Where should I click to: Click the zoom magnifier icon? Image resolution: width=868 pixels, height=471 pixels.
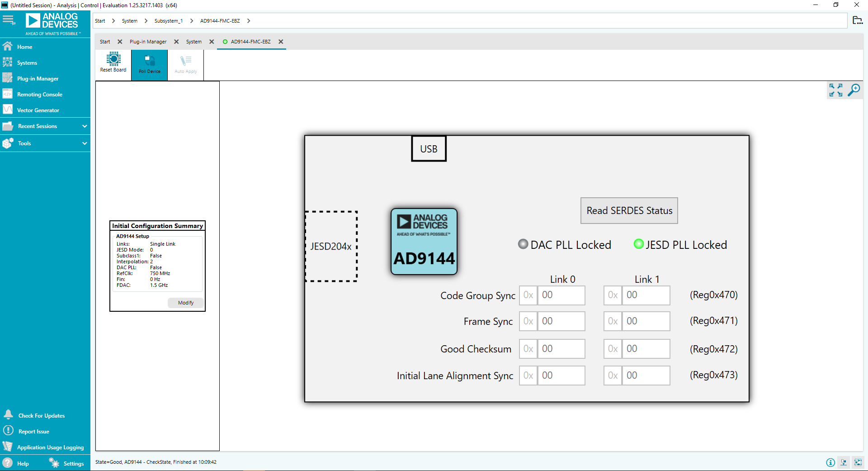(x=854, y=90)
